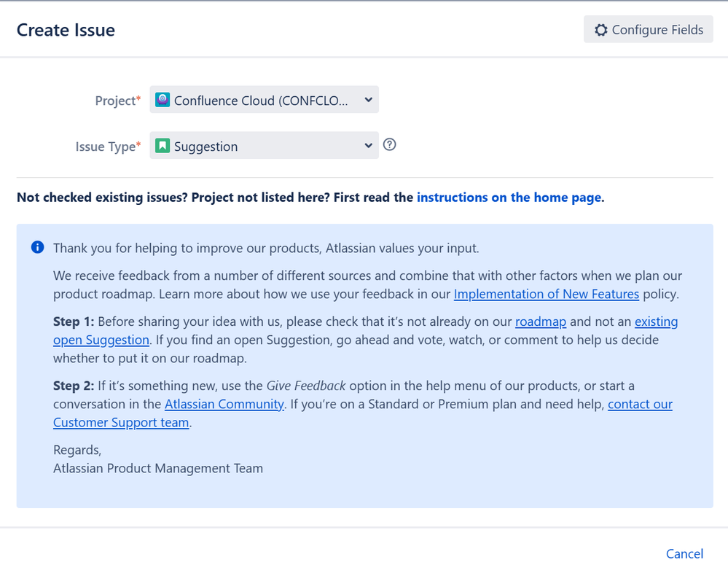The width and height of the screenshot is (728, 573).
Task: Open help via the question mark icon
Action: pyautogui.click(x=389, y=144)
